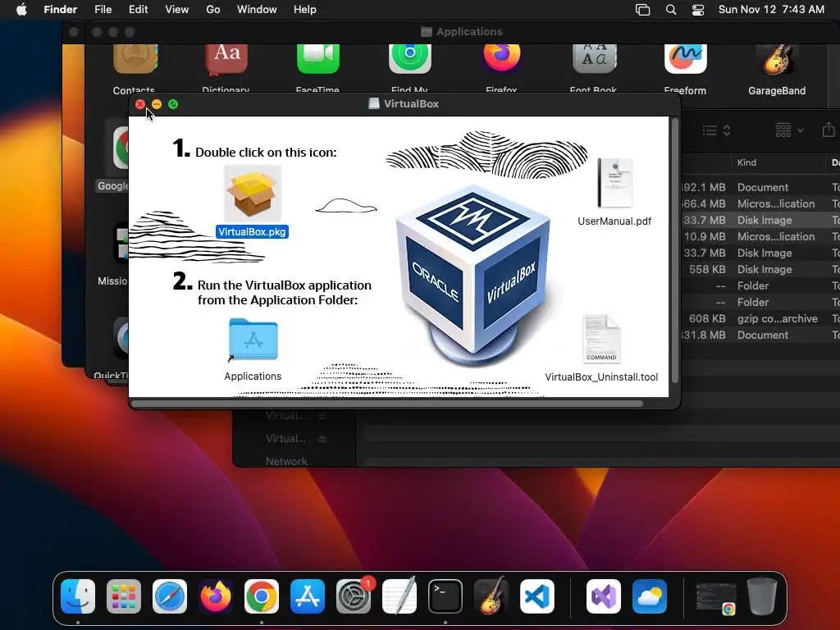Launch Visual Studio Code from the Dock
This screenshot has height=630, width=840.
tap(536, 596)
